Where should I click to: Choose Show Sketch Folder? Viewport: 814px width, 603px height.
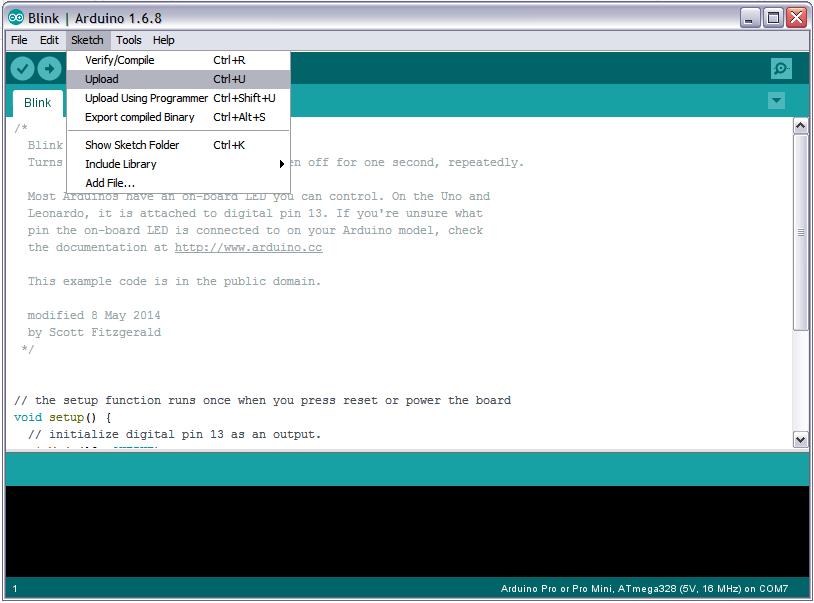pos(179,145)
